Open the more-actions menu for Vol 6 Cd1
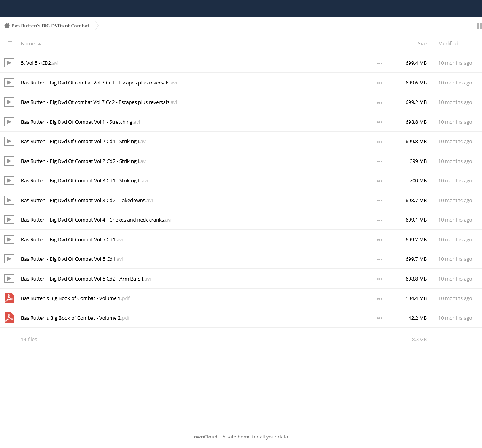482x448 pixels. click(380, 260)
